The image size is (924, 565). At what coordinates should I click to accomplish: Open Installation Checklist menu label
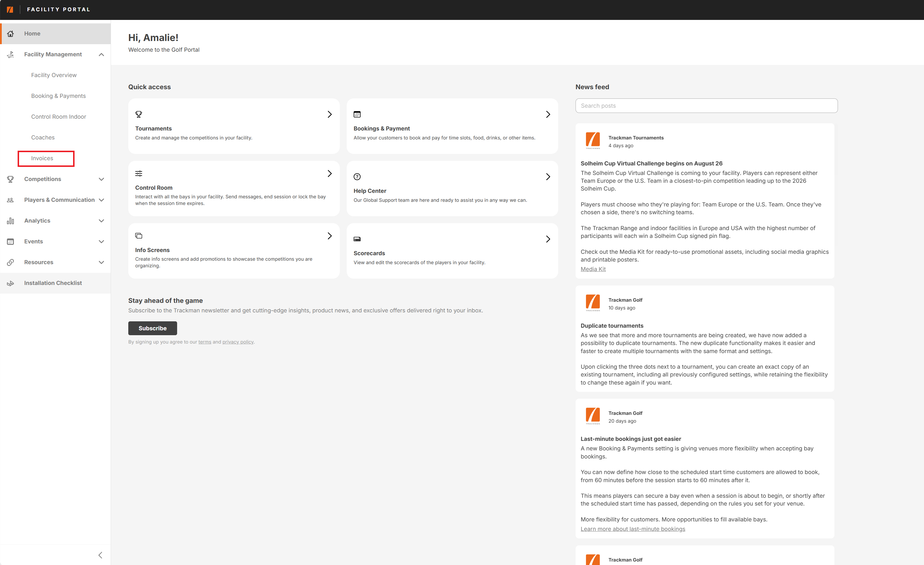pos(53,283)
